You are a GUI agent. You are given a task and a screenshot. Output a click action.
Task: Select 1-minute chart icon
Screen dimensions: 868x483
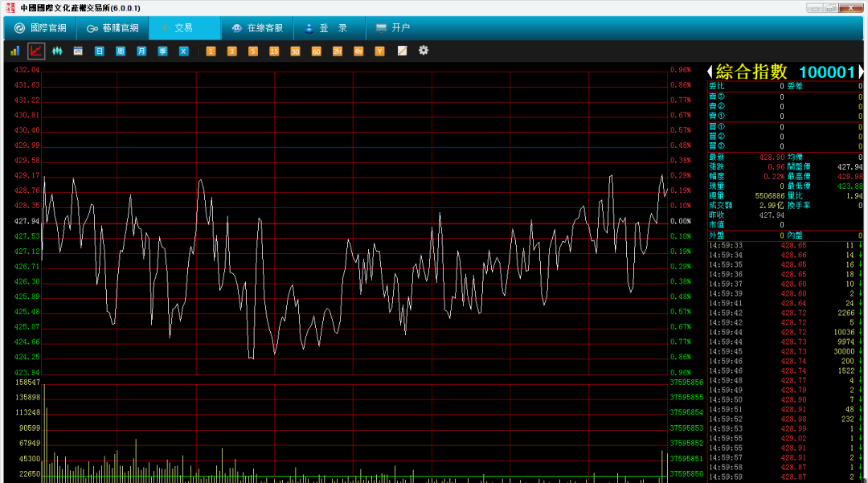coord(211,51)
